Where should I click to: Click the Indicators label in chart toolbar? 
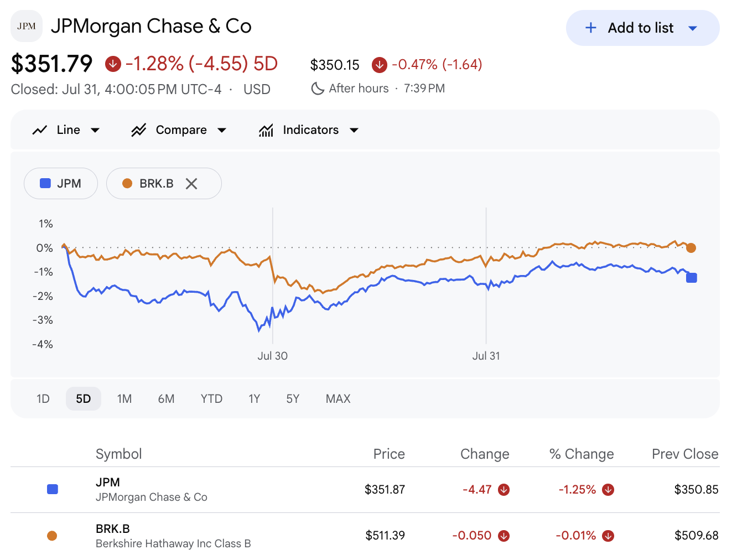(x=311, y=130)
